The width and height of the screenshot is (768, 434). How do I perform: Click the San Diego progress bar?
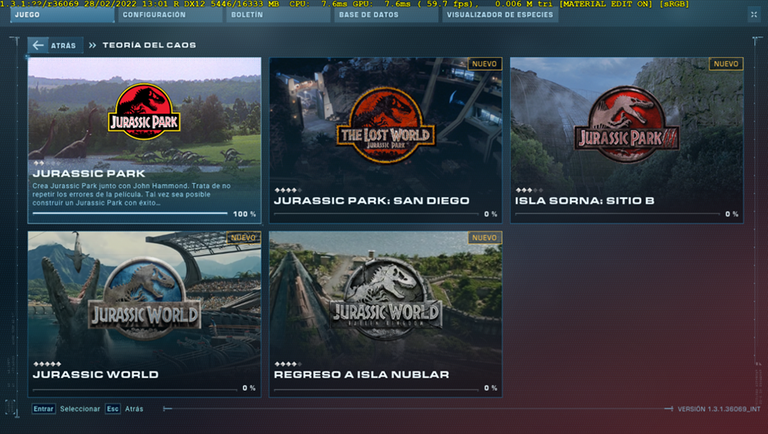click(377, 214)
